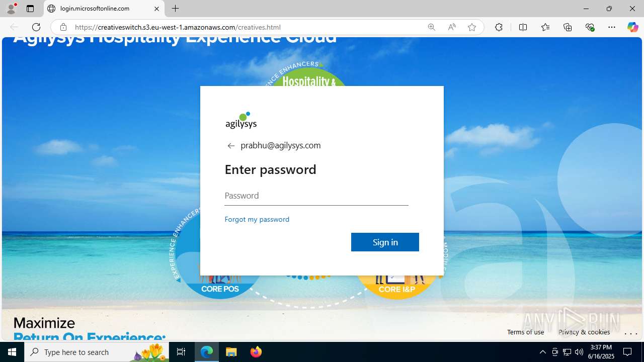Toggle Split screen icon in toolbar
The height and width of the screenshot is (362, 644).
pyautogui.click(x=523, y=27)
